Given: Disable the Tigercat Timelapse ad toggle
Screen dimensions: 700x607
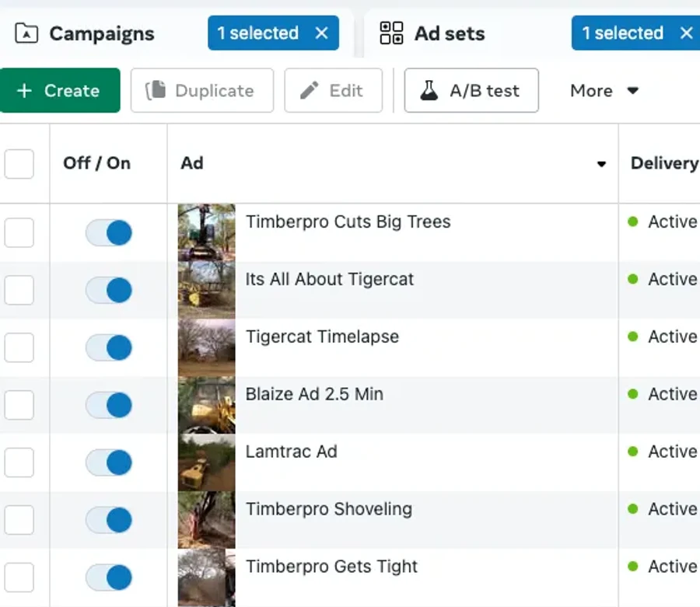Looking at the screenshot, I should pos(109,347).
